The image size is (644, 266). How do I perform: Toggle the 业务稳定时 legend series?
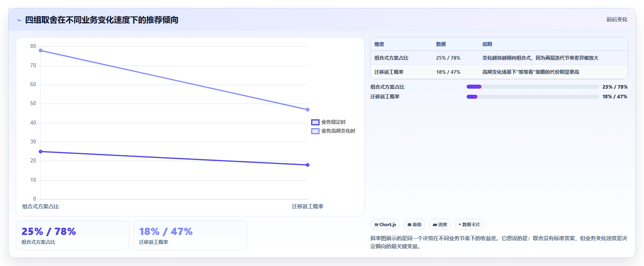pyautogui.click(x=328, y=122)
